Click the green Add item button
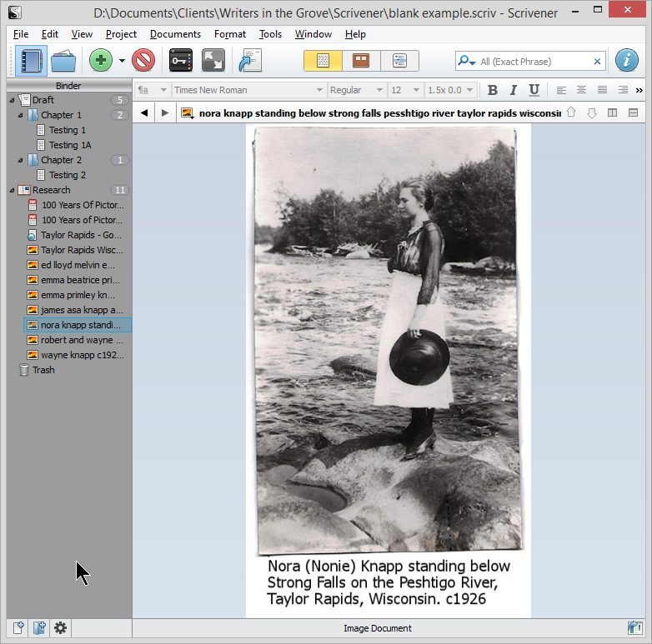Screen dimensions: 652x644 pos(101,61)
